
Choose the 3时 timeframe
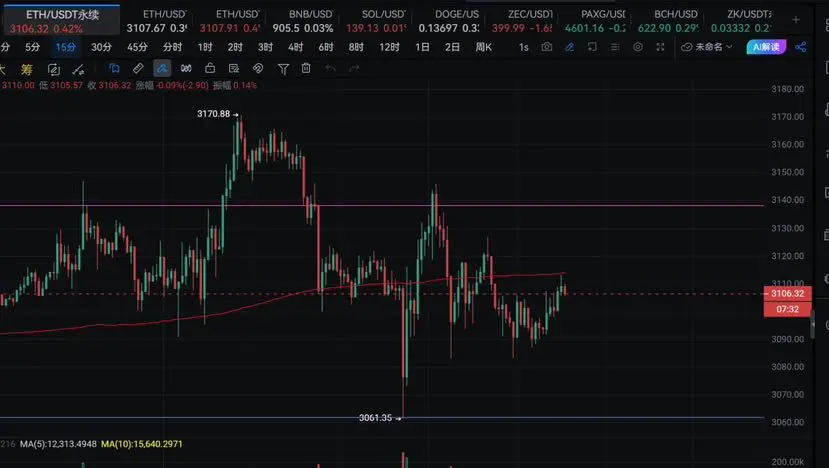point(265,47)
